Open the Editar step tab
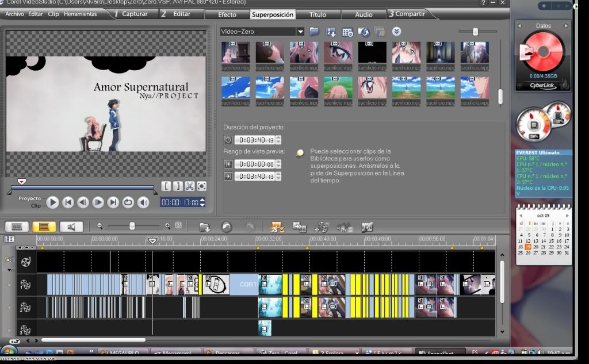589x364 pixels. (176, 14)
